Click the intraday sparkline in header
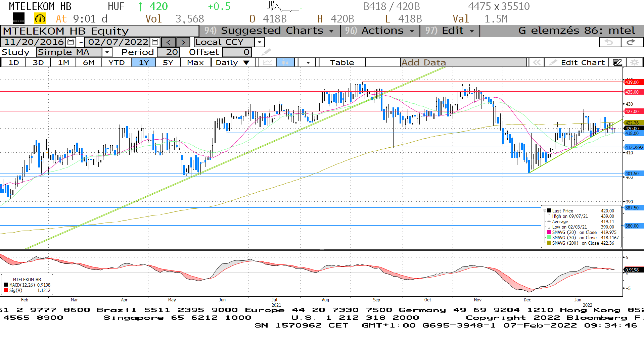 [285, 7]
